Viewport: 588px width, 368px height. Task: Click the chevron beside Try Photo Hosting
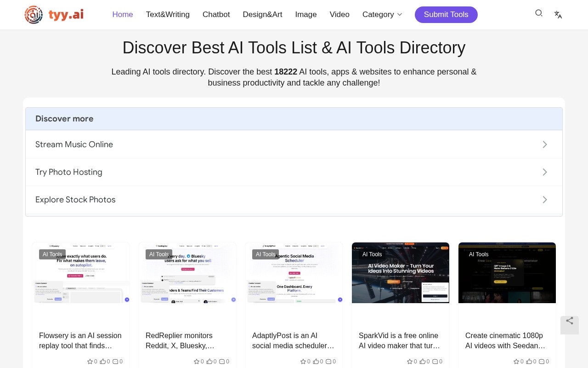point(545,172)
